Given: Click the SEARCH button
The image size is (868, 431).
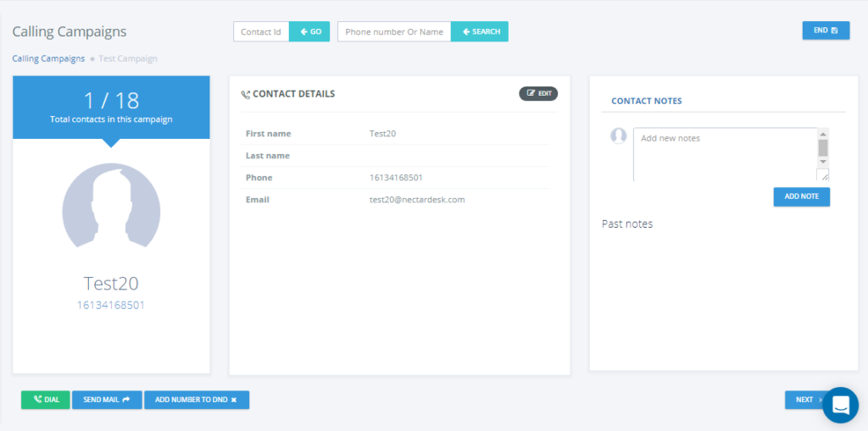Looking at the screenshot, I should click(x=480, y=31).
